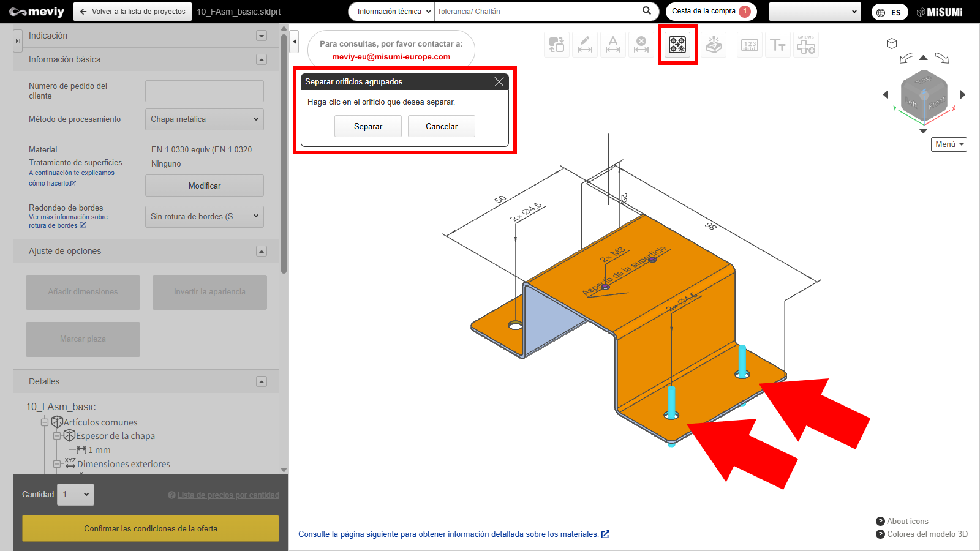Viewport: 980px width, 551px height.
Task: Open the Menú dropdown under view cube
Action: click(949, 144)
